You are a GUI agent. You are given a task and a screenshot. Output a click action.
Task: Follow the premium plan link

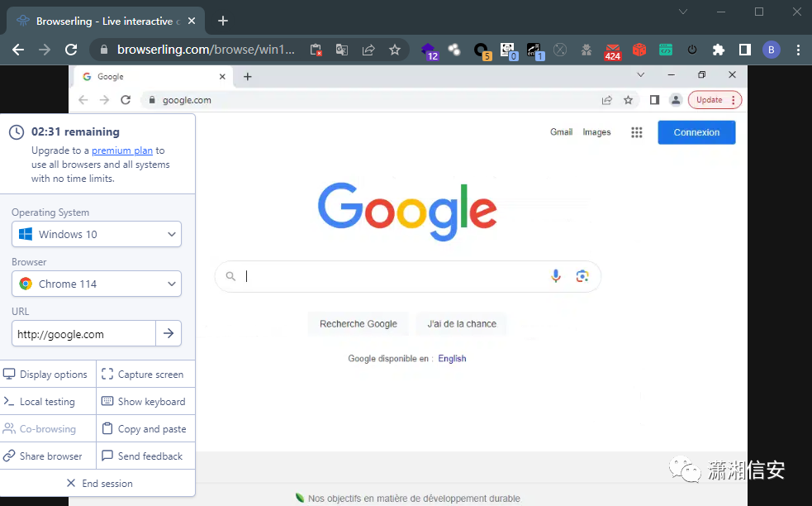coord(122,150)
